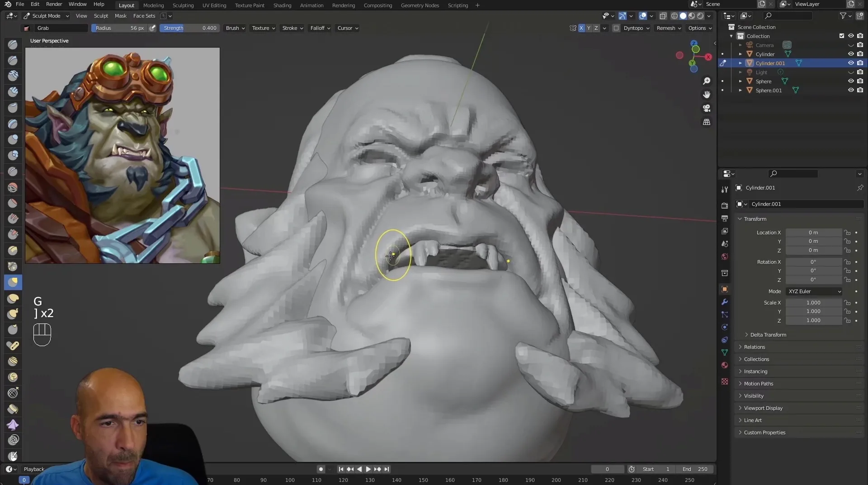The width and height of the screenshot is (868, 485).
Task: Expand the Sphere object in outliner
Action: pos(740,81)
